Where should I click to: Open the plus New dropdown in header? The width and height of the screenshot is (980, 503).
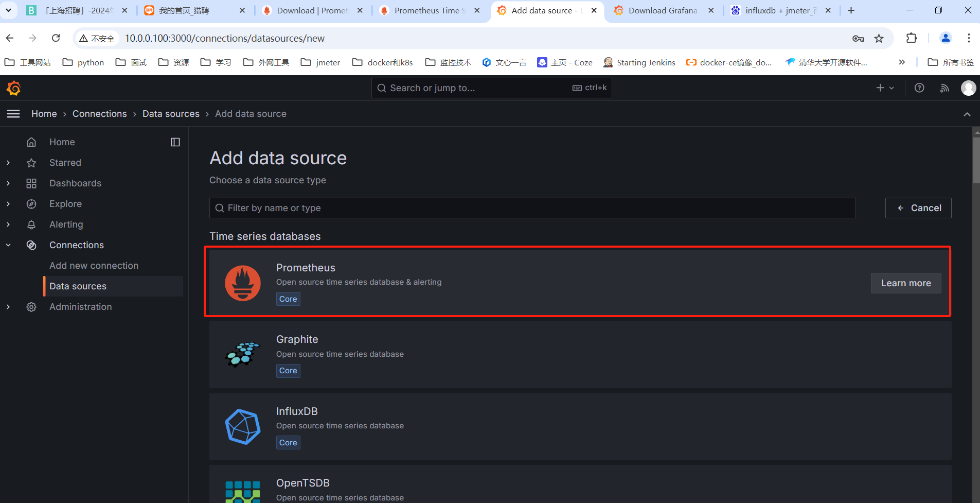885,88
